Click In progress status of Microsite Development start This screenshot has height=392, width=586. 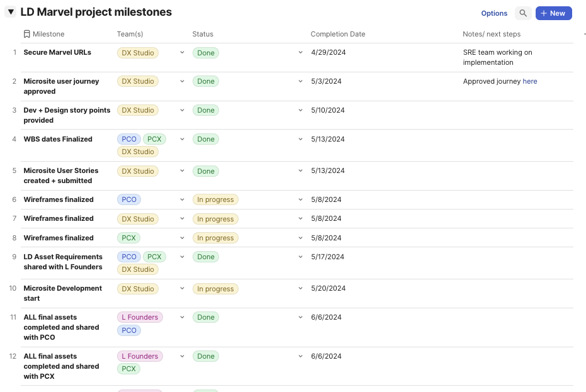point(215,289)
